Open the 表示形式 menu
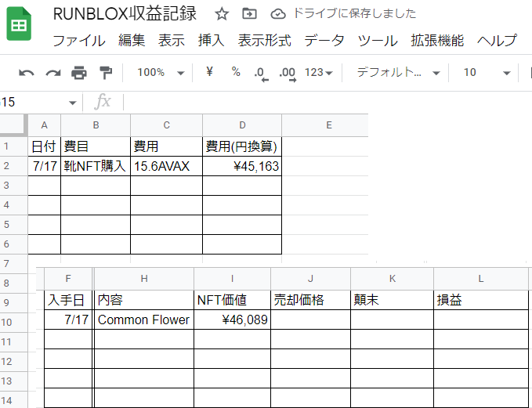 point(264,41)
